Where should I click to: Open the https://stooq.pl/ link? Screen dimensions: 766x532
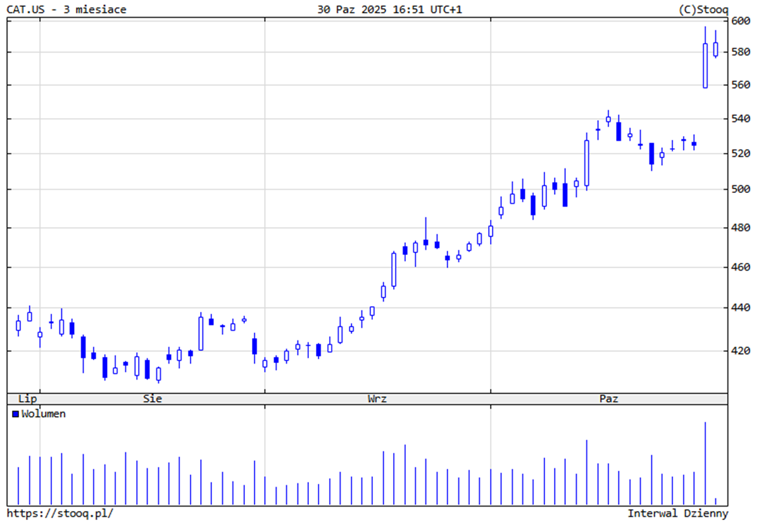pyautogui.click(x=60, y=513)
